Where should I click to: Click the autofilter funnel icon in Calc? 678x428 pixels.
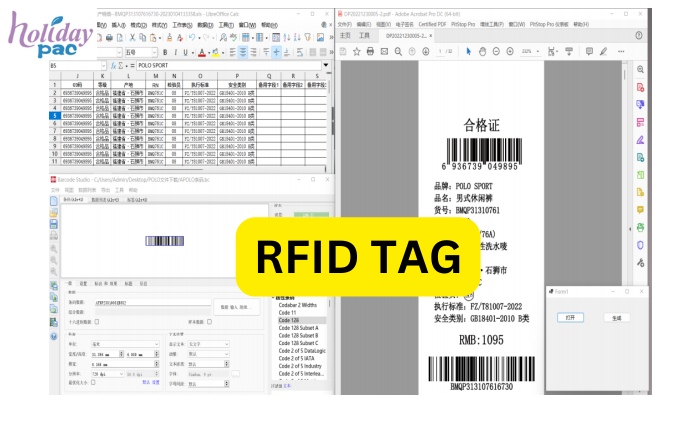click(x=307, y=38)
